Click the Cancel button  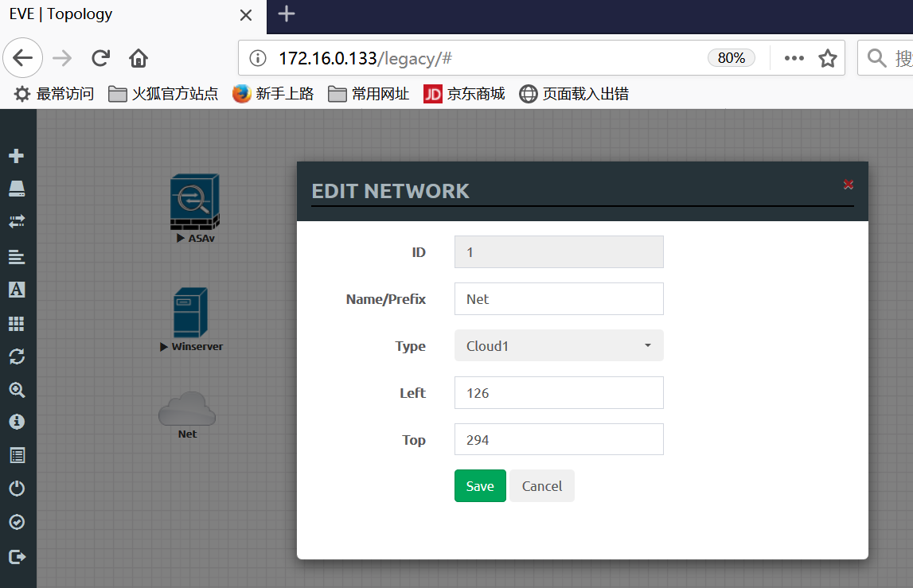(x=542, y=486)
